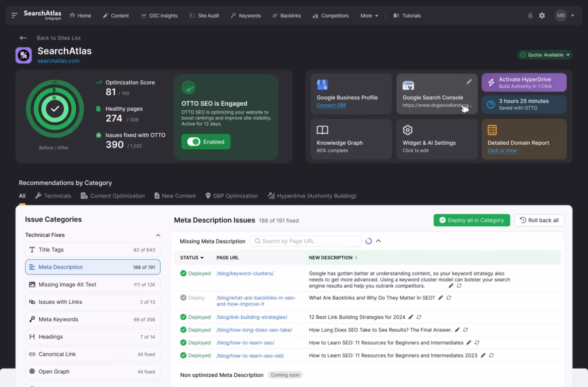Viewport: 588px width, 387px height.
Task: Click the SearchAtlas linkgraph logo
Action: point(44,16)
